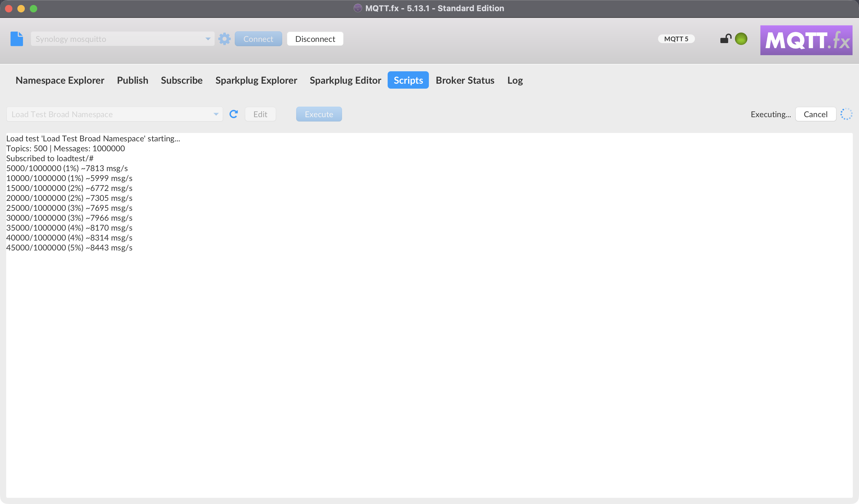
Task: Expand the script selector dropdown arrow
Action: [x=216, y=114]
